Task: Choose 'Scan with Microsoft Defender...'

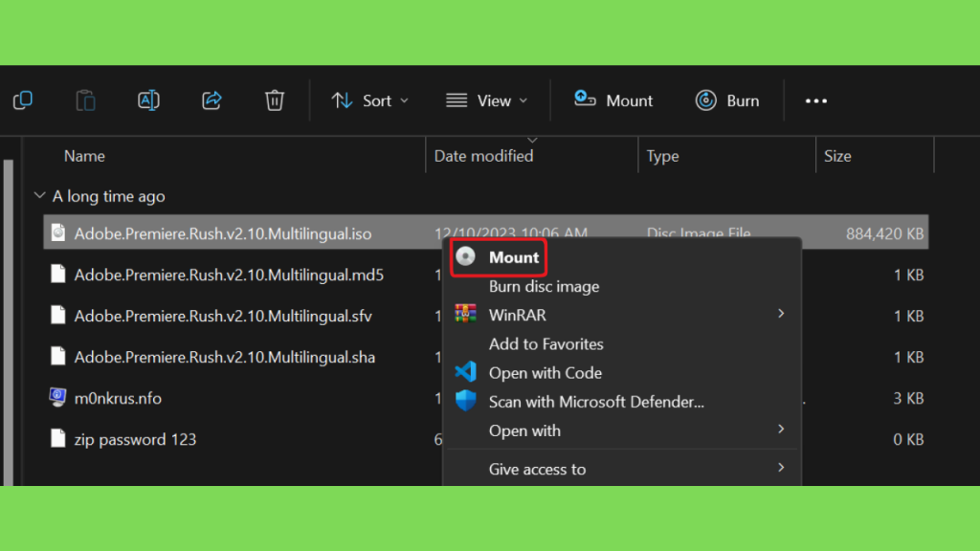Action: coord(596,402)
